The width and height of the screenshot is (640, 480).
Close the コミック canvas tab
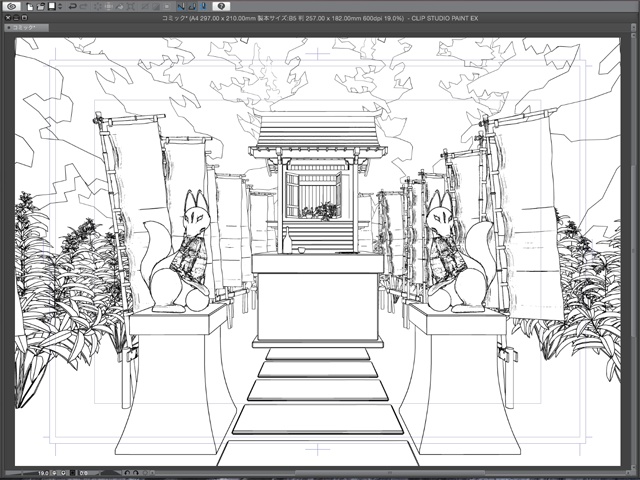tap(9, 28)
